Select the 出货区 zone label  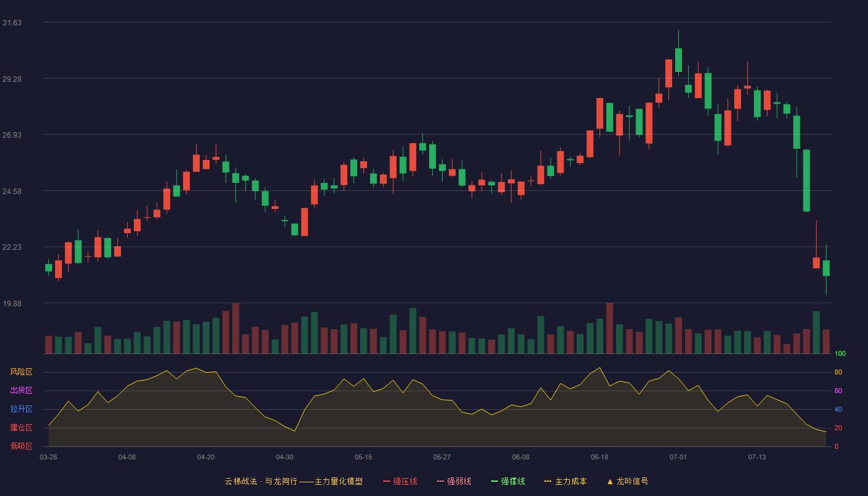pyautogui.click(x=21, y=391)
